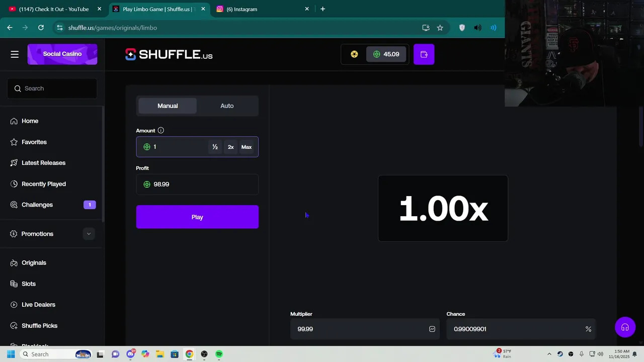Click the Shuffle.us logo
The image size is (644, 362).
pos(169,54)
